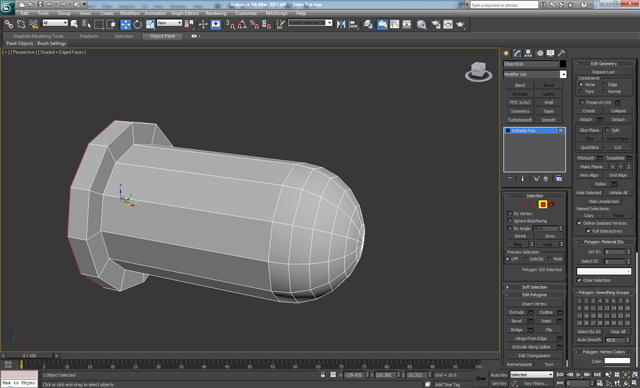Viewport: 640px width, 388px height.
Task: Select the Select and Link tool
Action: (x=9, y=24)
